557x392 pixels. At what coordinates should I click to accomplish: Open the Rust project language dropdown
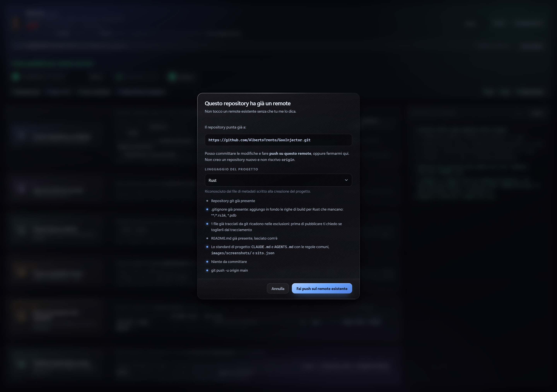click(x=278, y=180)
